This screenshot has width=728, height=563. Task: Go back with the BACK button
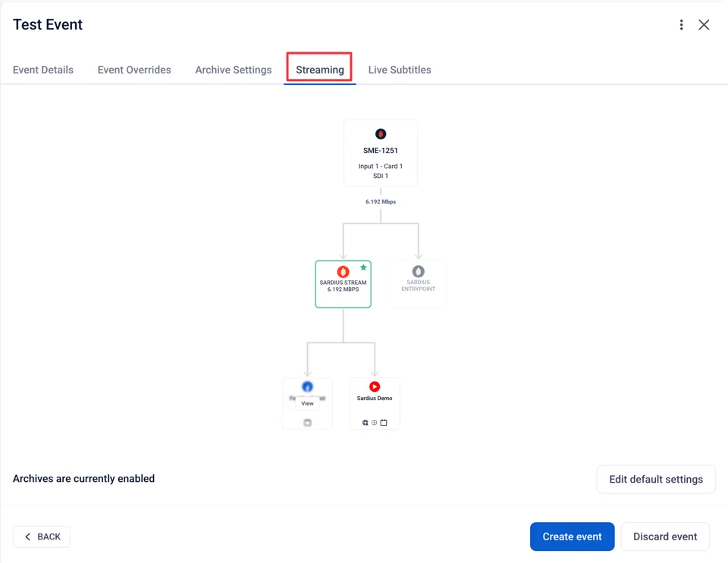point(42,536)
